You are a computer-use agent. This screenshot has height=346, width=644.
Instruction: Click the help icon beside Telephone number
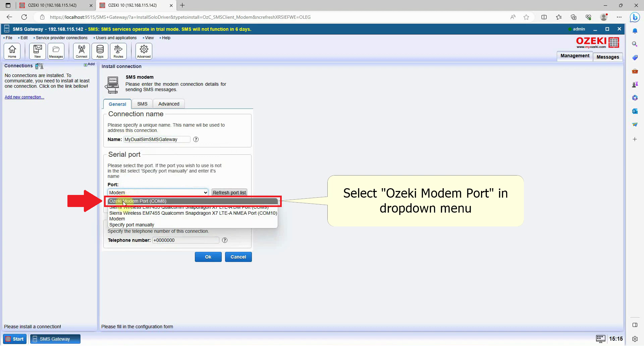coord(225,240)
